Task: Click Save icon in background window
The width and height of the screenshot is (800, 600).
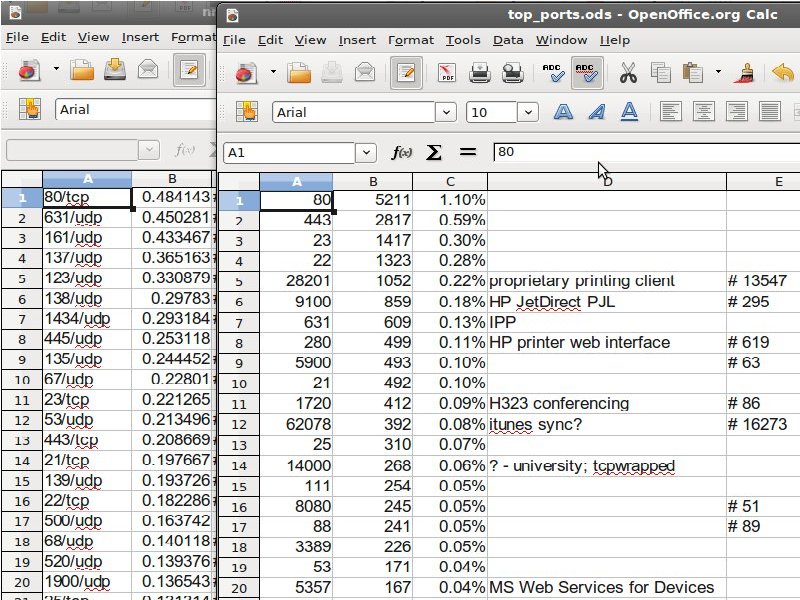Action: click(x=115, y=70)
